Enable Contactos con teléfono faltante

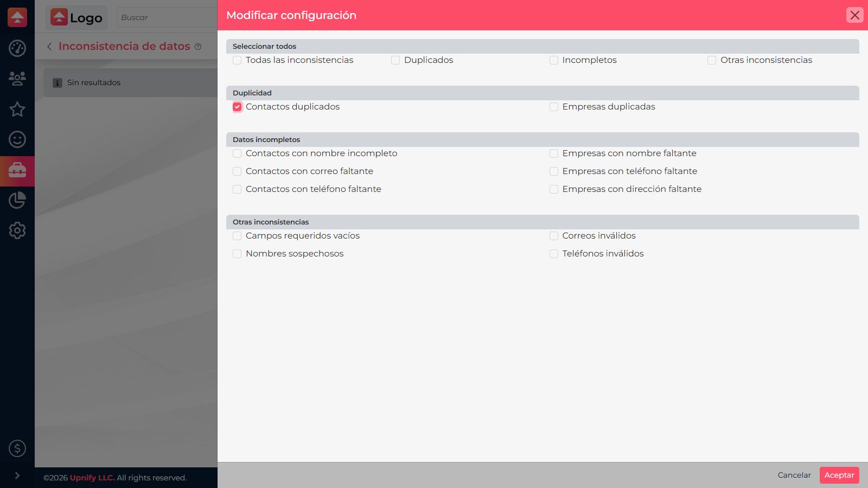pyautogui.click(x=237, y=189)
